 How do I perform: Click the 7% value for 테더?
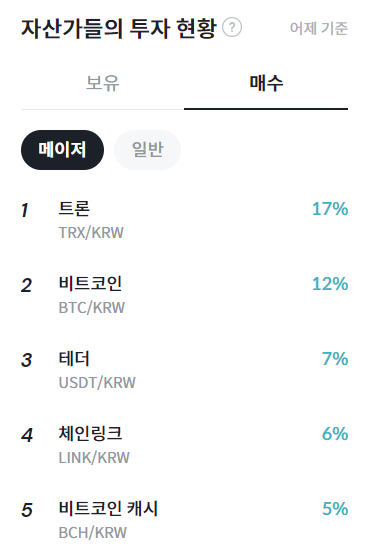coord(335,359)
